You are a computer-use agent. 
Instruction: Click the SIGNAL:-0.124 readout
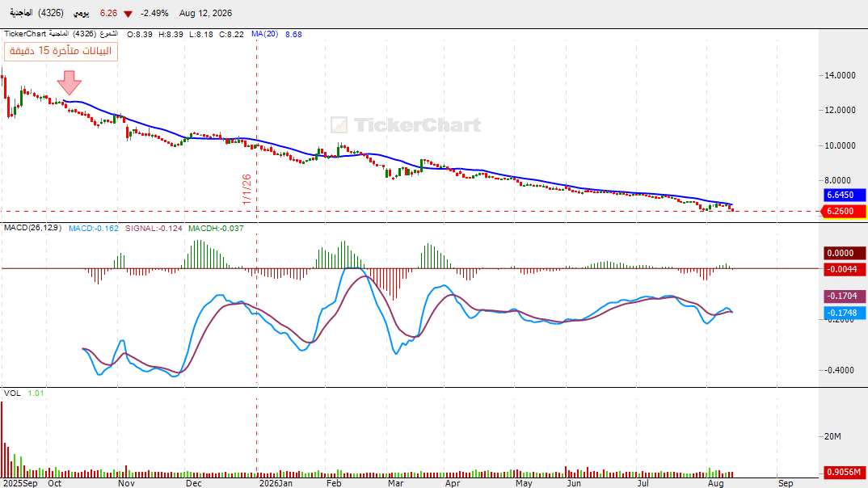pyautogui.click(x=154, y=228)
